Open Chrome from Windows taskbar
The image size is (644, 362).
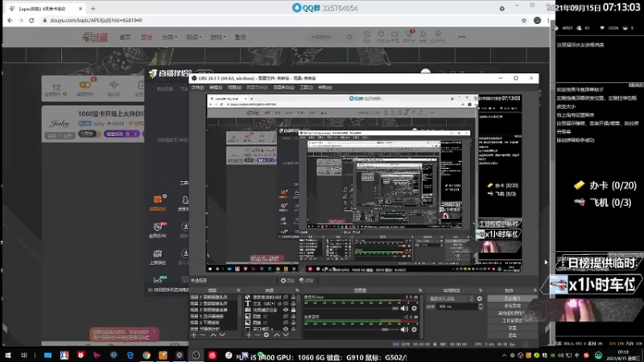pos(147,356)
